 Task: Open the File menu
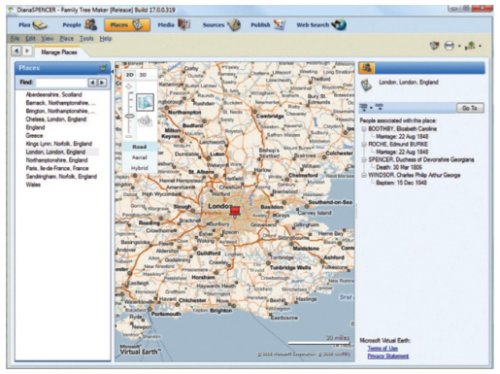click(x=15, y=38)
